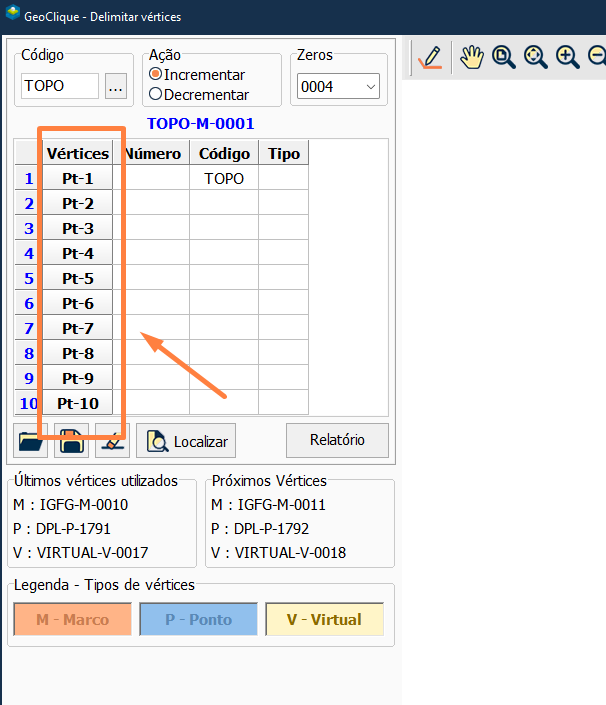The height and width of the screenshot is (705, 606).
Task: Click the Código text field containing TOPO
Action: click(59, 87)
